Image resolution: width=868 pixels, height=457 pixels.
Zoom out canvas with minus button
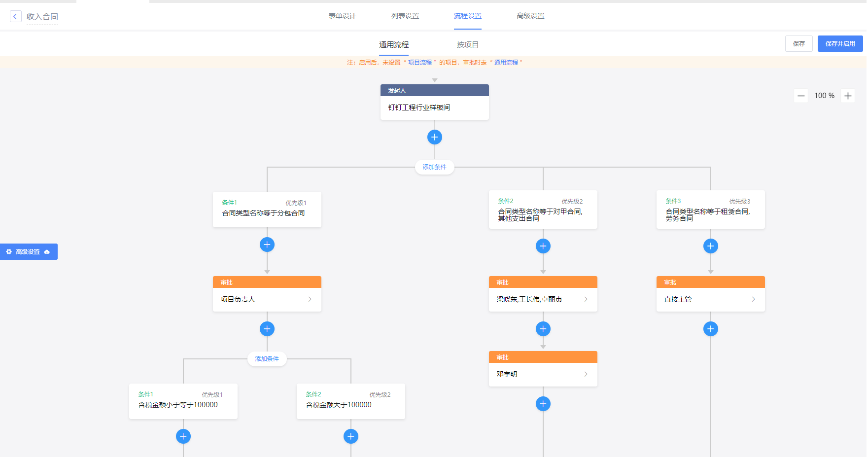(801, 96)
